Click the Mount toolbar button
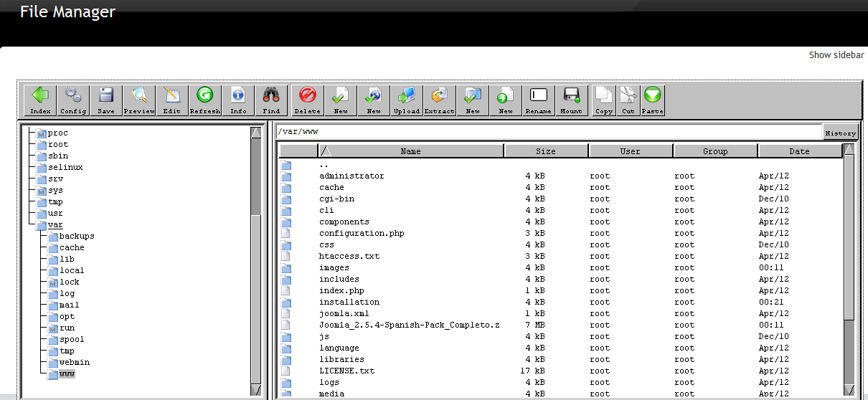 coord(571,100)
